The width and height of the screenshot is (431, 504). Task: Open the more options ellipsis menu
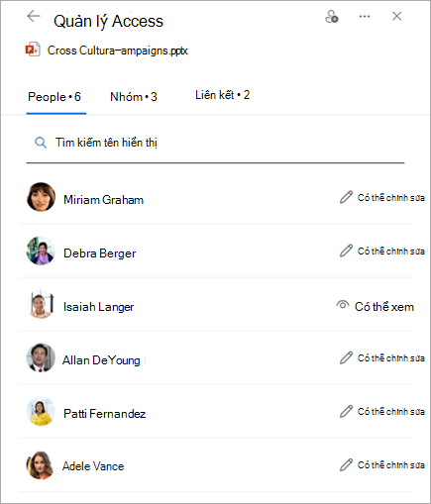365,16
